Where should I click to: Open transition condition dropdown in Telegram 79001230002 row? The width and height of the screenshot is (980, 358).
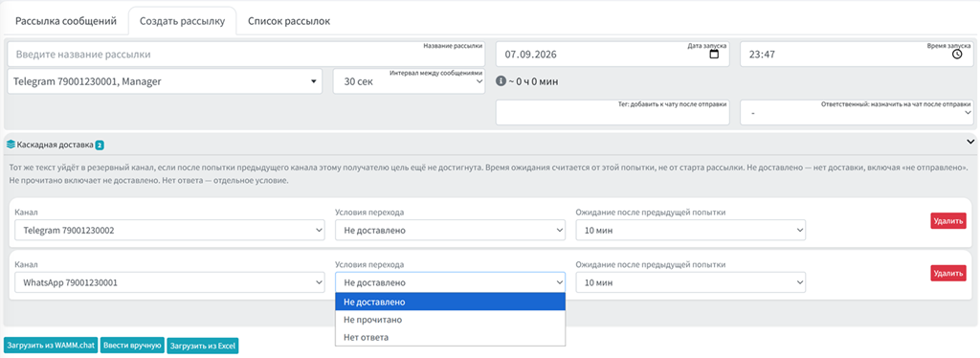(450, 231)
